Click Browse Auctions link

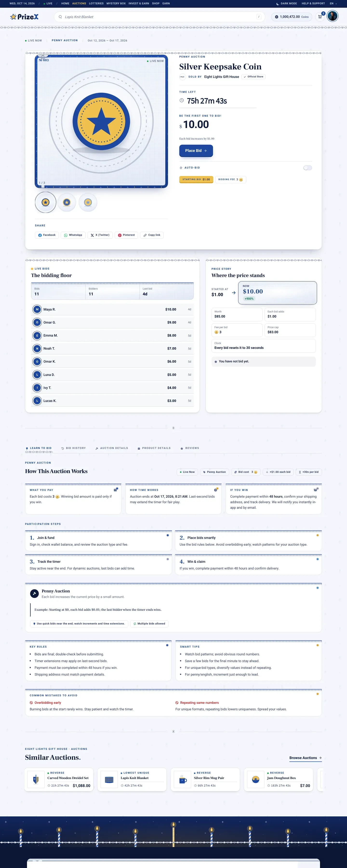[306, 758]
